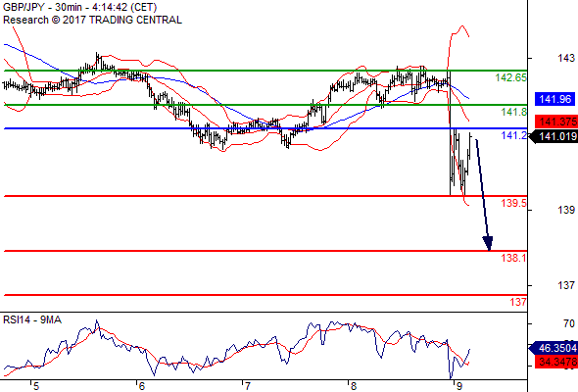Click the 141.2 blue pivot label

coord(514,135)
